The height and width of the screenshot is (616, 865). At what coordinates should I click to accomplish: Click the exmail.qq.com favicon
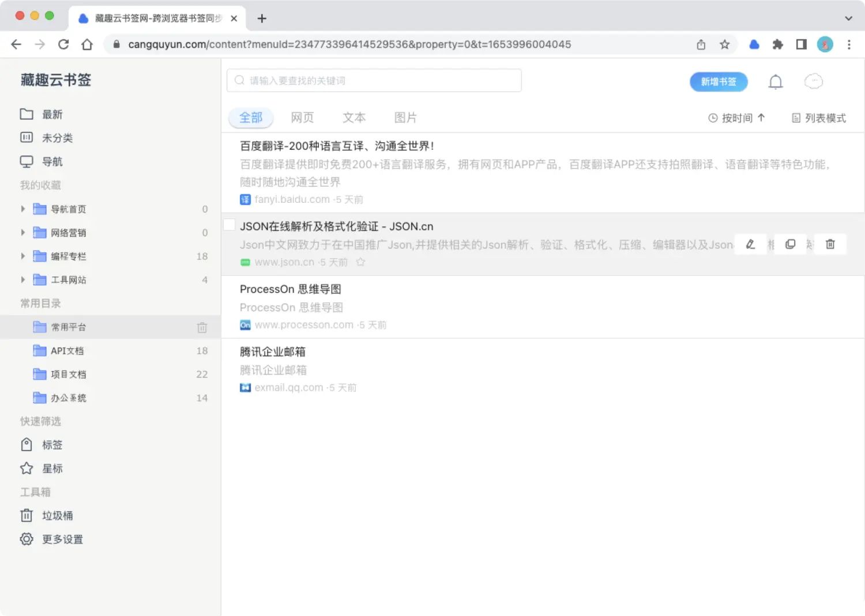245,388
